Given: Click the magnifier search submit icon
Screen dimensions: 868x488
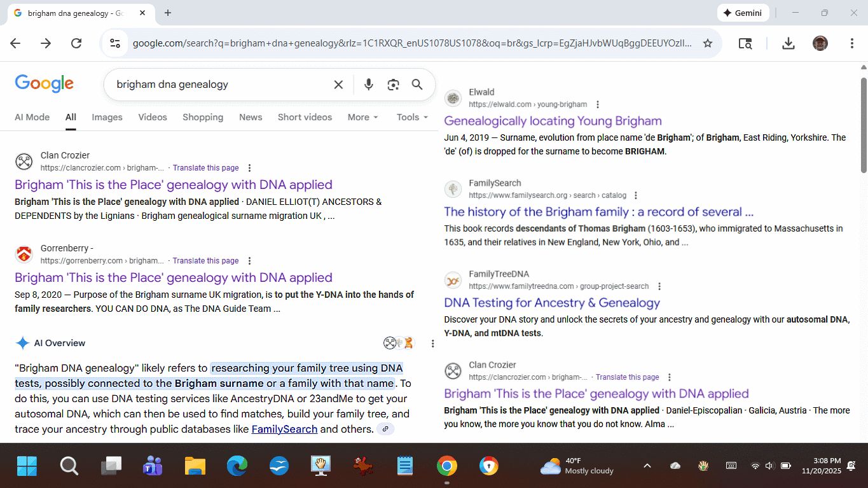Looking at the screenshot, I should [417, 85].
